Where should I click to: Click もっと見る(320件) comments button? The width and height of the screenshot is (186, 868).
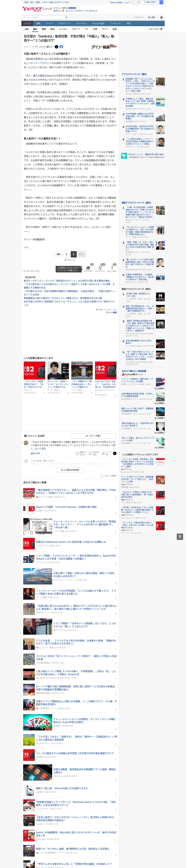click(70, 470)
